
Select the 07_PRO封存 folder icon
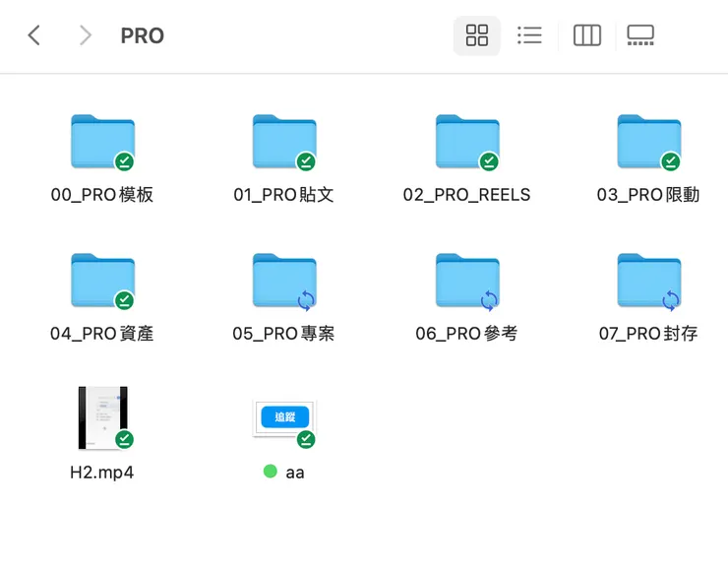[649, 281]
